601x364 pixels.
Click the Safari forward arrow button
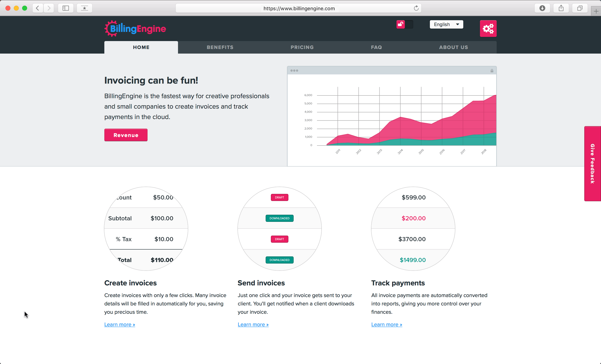pos(49,8)
